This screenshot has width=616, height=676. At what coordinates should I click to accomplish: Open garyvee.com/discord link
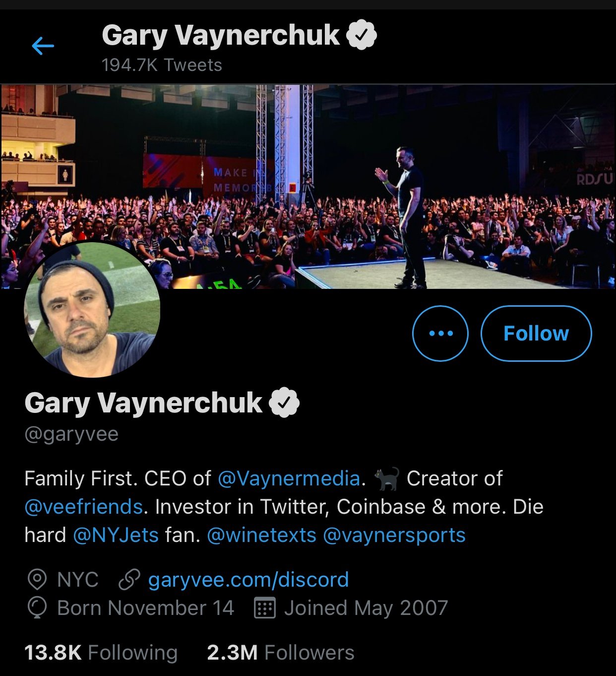point(249,579)
